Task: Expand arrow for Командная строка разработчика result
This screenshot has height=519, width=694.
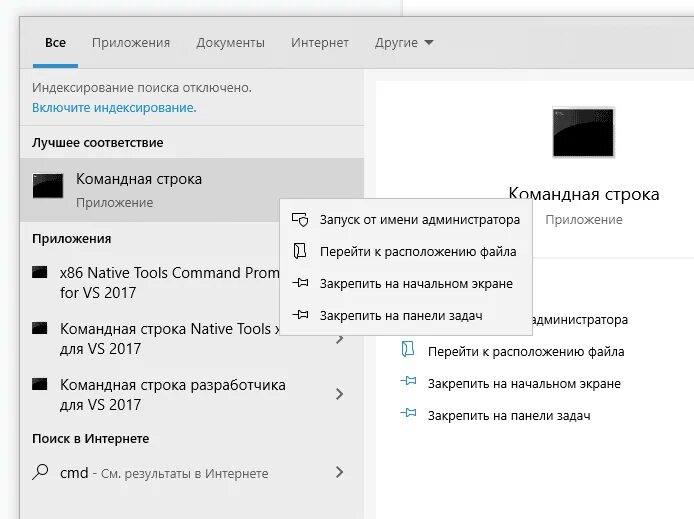Action: coord(339,394)
